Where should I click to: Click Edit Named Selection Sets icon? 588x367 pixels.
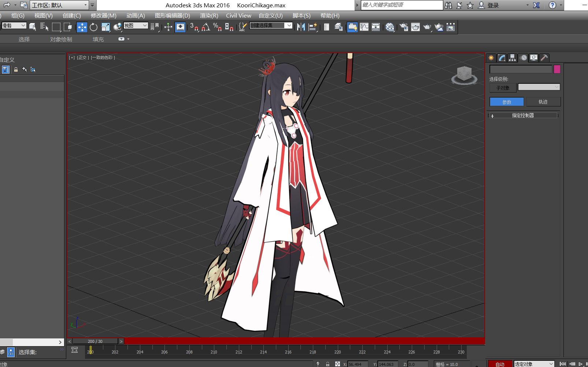(243, 27)
